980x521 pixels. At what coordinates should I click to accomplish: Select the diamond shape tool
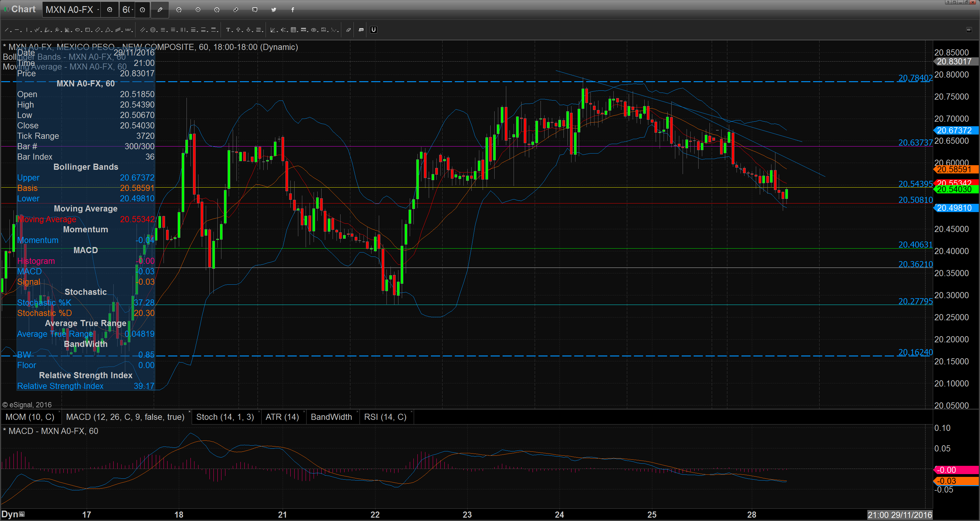click(98, 30)
